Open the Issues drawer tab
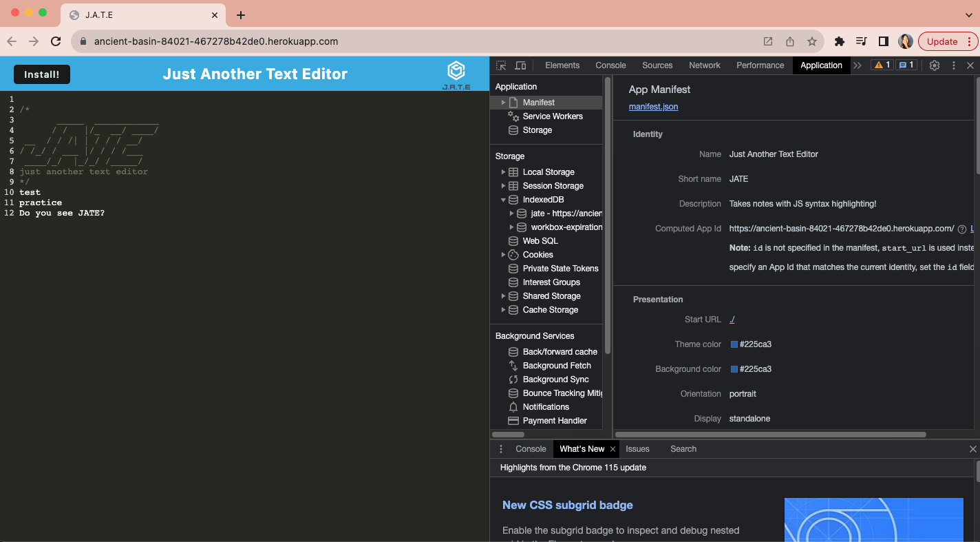This screenshot has height=542, width=980. pyautogui.click(x=637, y=449)
